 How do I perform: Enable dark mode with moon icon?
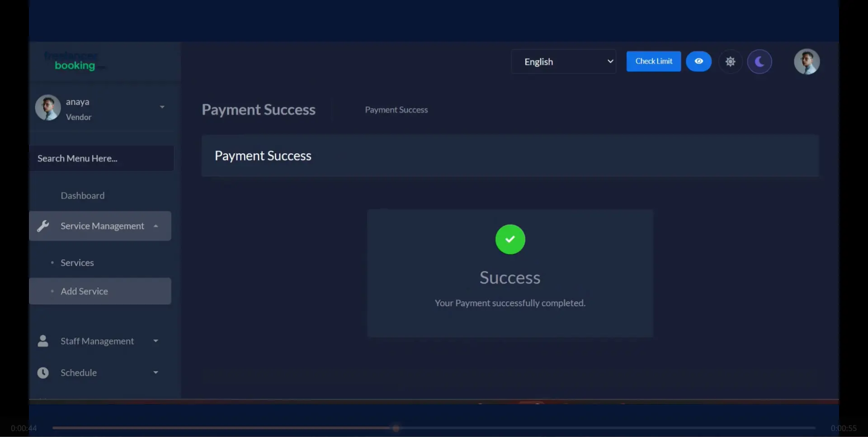pyautogui.click(x=759, y=62)
